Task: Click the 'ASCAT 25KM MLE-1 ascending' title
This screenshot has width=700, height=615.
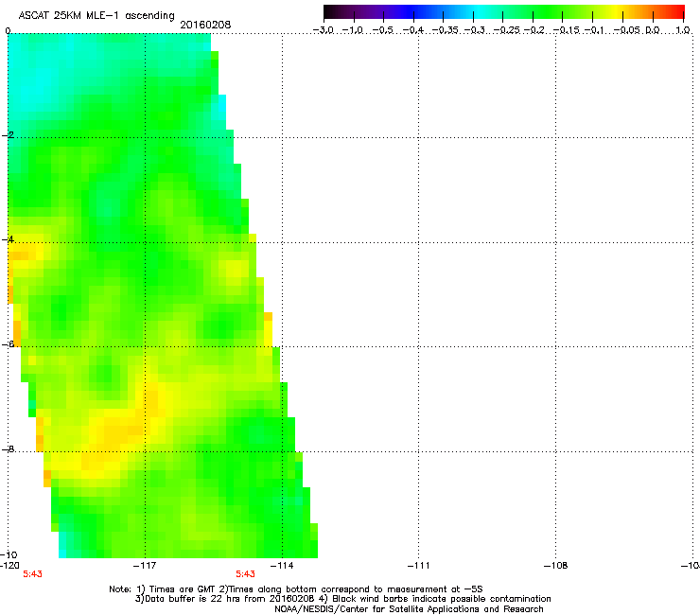Action: [96, 15]
